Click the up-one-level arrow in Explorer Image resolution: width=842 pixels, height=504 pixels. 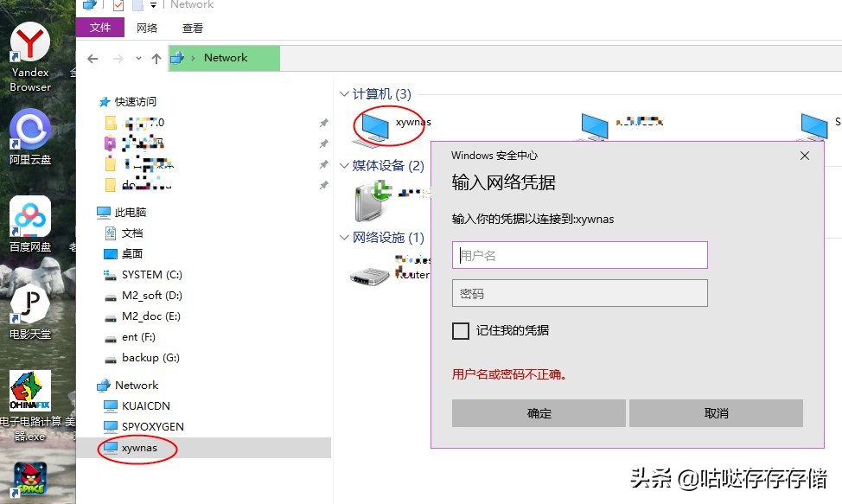[x=156, y=58]
